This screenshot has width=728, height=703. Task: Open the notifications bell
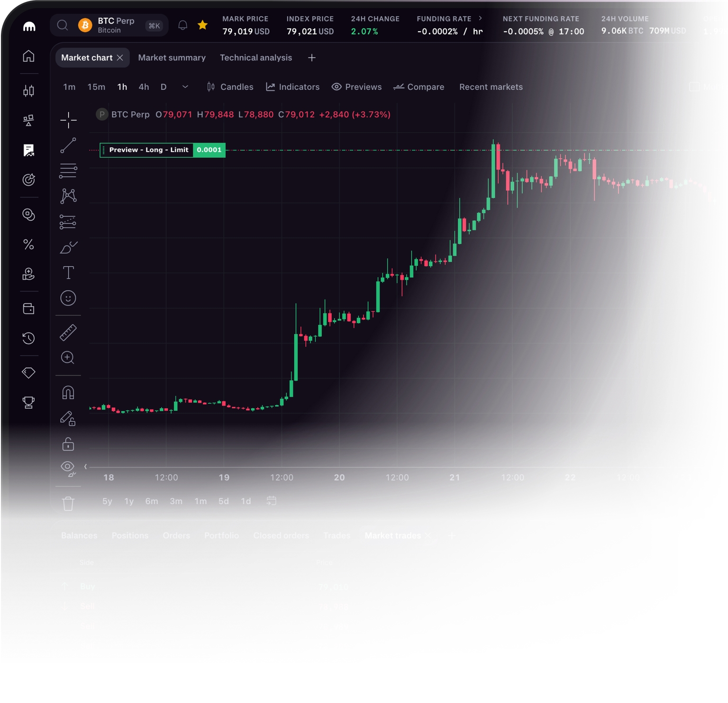click(182, 26)
